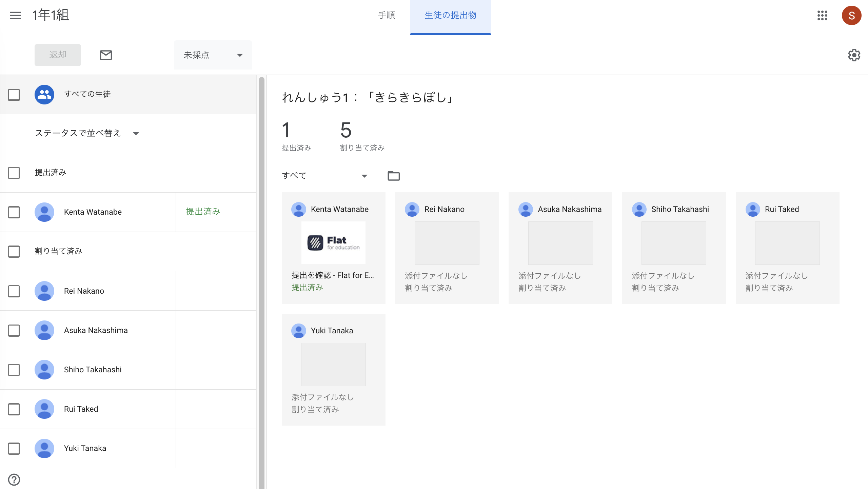This screenshot has width=868, height=489.
Task: Open the Google apps grid launcher
Action: coord(823,16)
